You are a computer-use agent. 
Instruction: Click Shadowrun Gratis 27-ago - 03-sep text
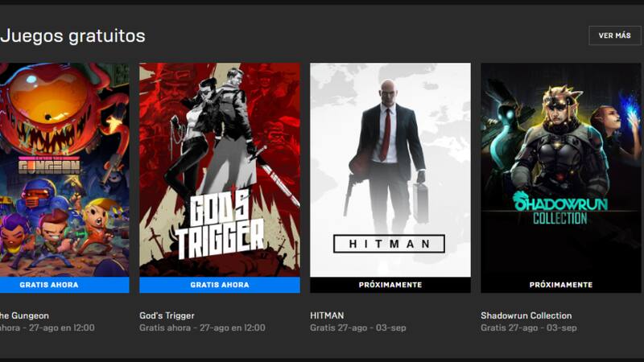pos(529,328)
